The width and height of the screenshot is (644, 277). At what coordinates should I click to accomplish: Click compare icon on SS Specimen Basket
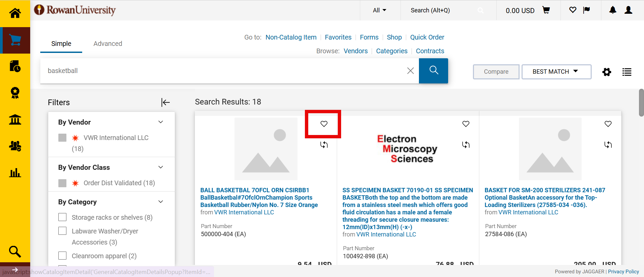tap(466, 145)
